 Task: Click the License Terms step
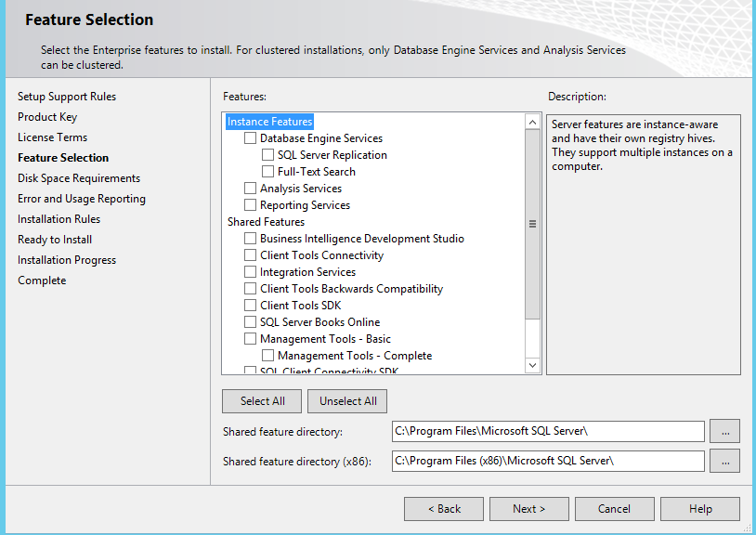pos(52,137)
